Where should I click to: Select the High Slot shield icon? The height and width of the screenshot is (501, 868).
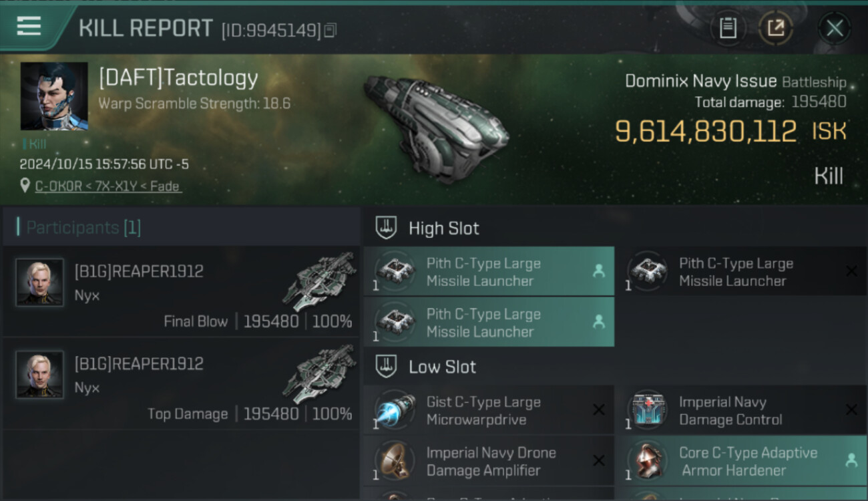click(386, 228)
